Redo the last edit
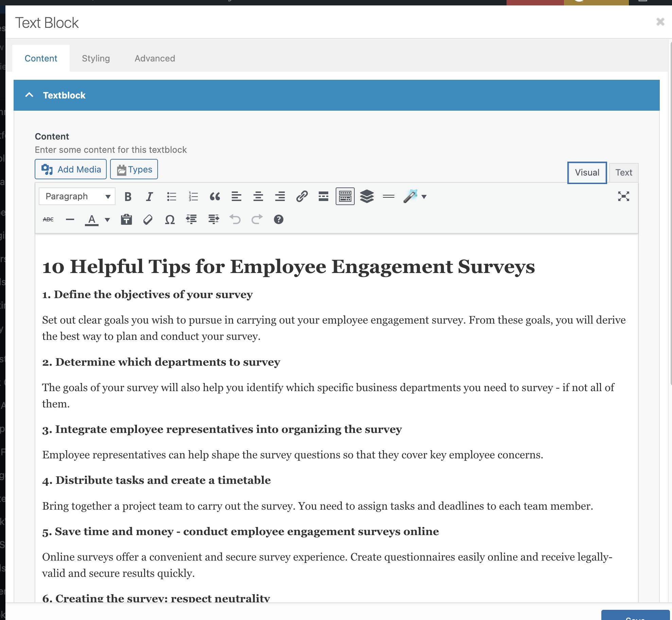 (x=257, y=220)
